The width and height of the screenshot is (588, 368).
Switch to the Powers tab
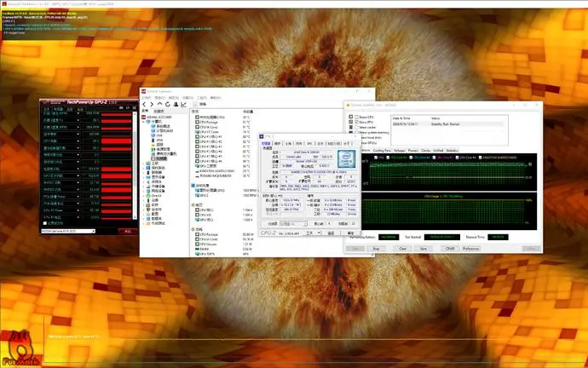coord(413,150)
